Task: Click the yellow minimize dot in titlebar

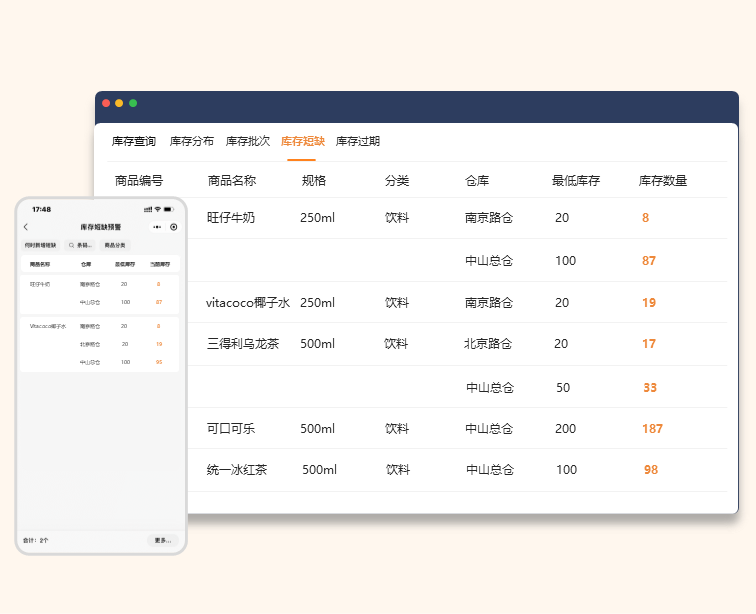Action: 119,103
